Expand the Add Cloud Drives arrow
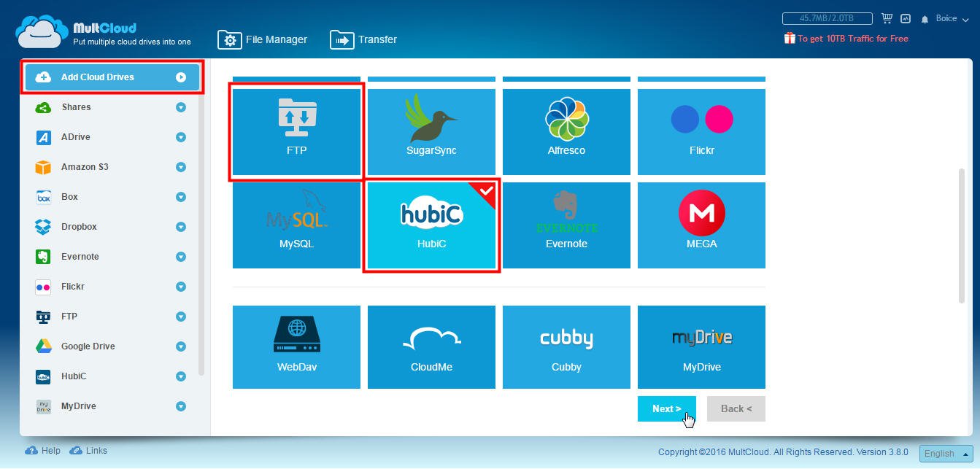 [181, 77]
